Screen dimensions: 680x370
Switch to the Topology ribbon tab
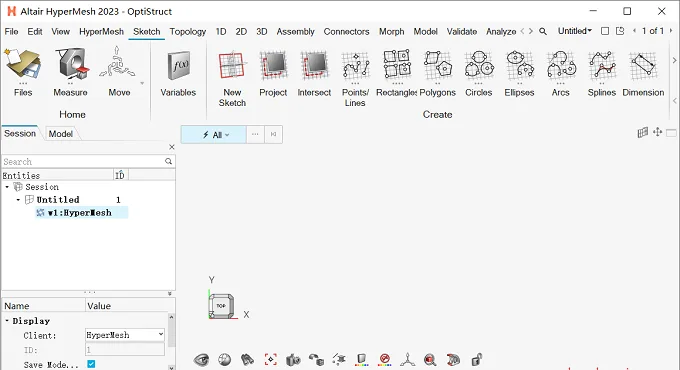click(188, 32)
